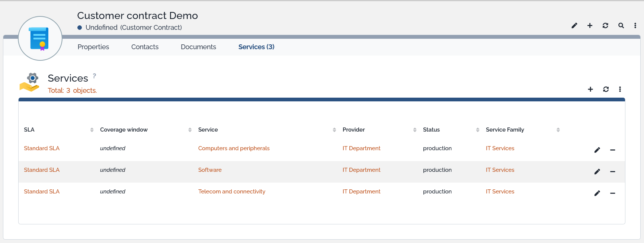This screenshot has width=644, height=243.
Task: Refresh the Services list
Action: tap(606, 89)
